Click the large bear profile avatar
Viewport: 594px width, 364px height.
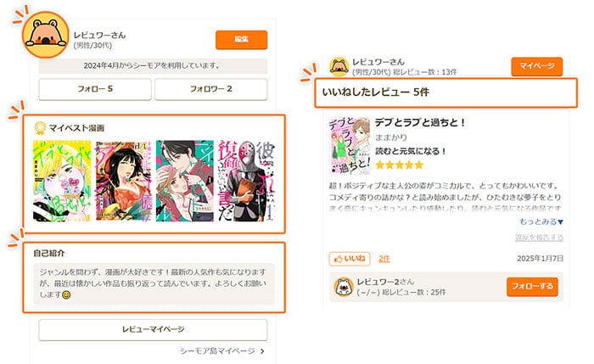(x=46, y=35)
